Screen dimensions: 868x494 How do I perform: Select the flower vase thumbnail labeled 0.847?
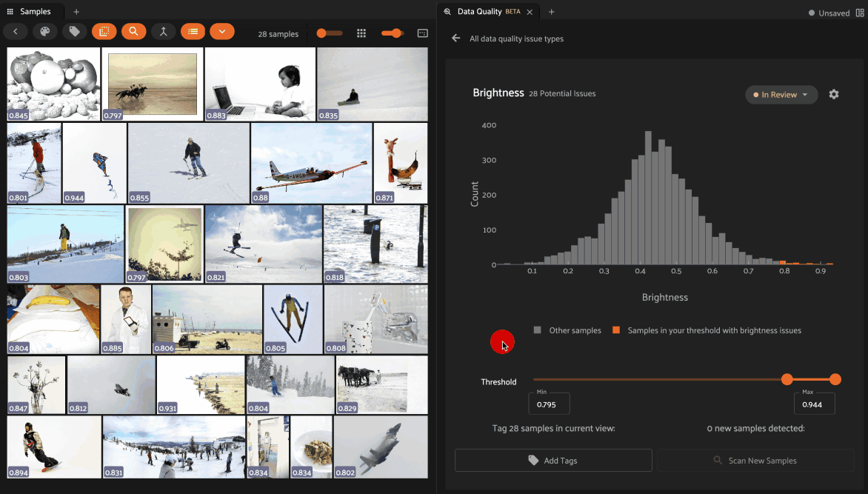coord(36,385)
